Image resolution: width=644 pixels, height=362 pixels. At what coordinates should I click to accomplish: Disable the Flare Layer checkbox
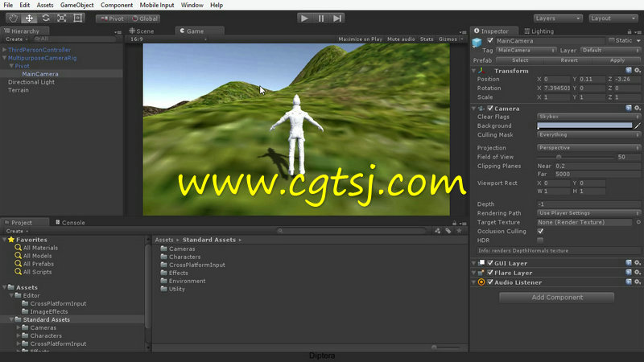tap(490, 273)
